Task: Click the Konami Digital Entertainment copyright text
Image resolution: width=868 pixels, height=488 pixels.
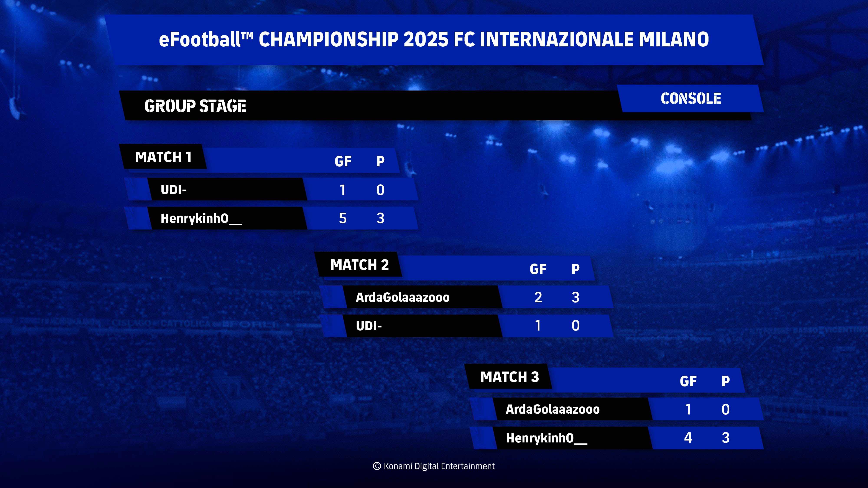Action: coord(434,466)
